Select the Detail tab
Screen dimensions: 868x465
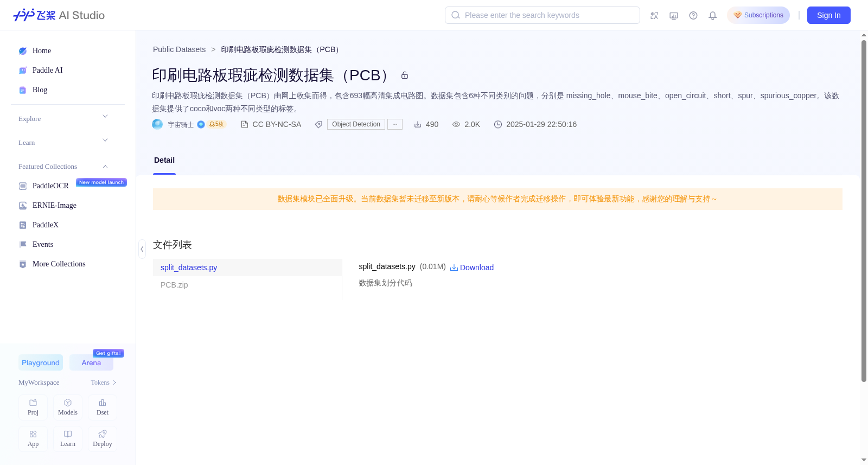click(x=164, y=161)
